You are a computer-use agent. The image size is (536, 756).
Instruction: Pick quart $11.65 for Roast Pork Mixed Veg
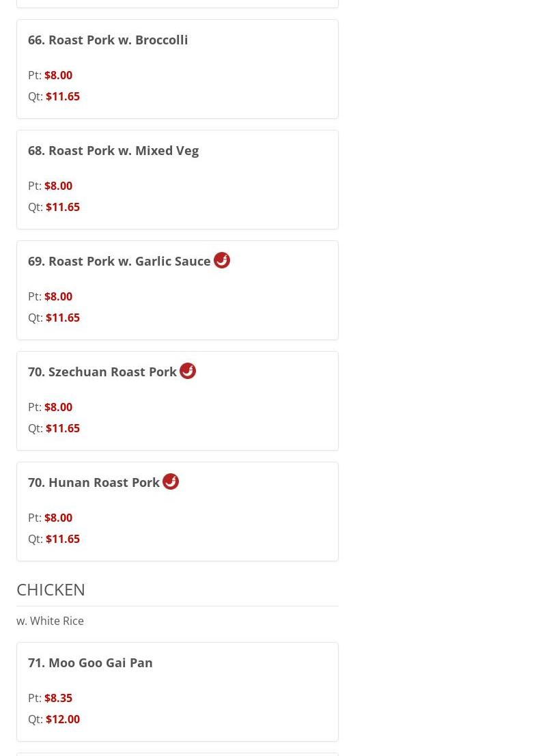coord(63,207)
